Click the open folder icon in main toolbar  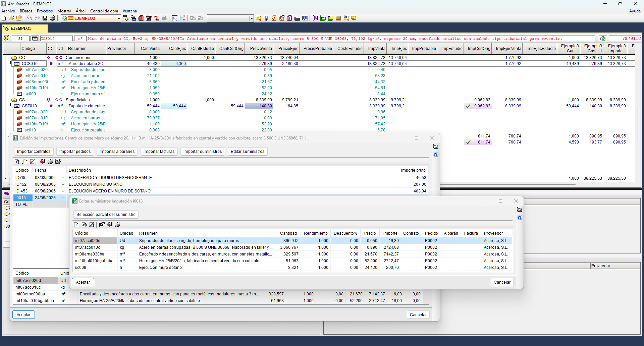(11, 18)
